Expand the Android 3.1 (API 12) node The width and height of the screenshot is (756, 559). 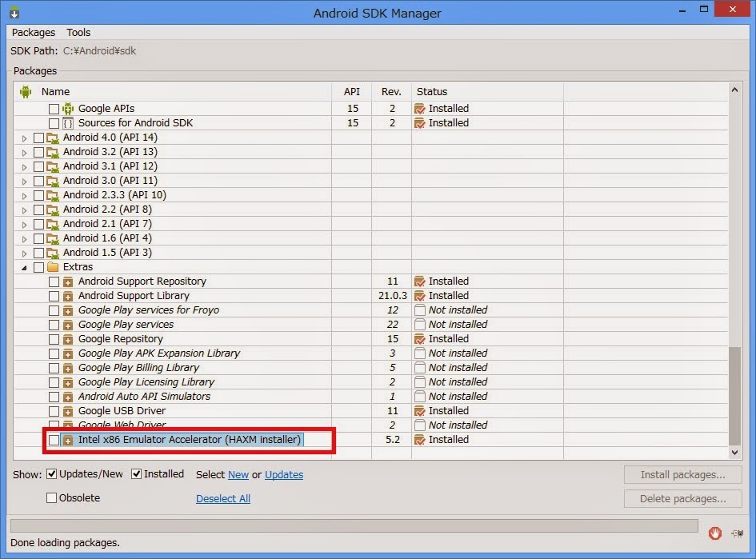point(24,167)
